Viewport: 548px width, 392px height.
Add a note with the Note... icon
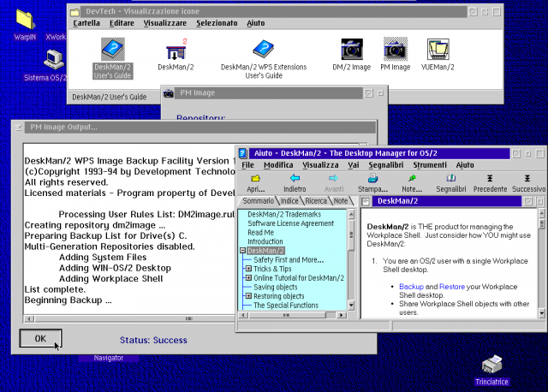tap(412, 183)
